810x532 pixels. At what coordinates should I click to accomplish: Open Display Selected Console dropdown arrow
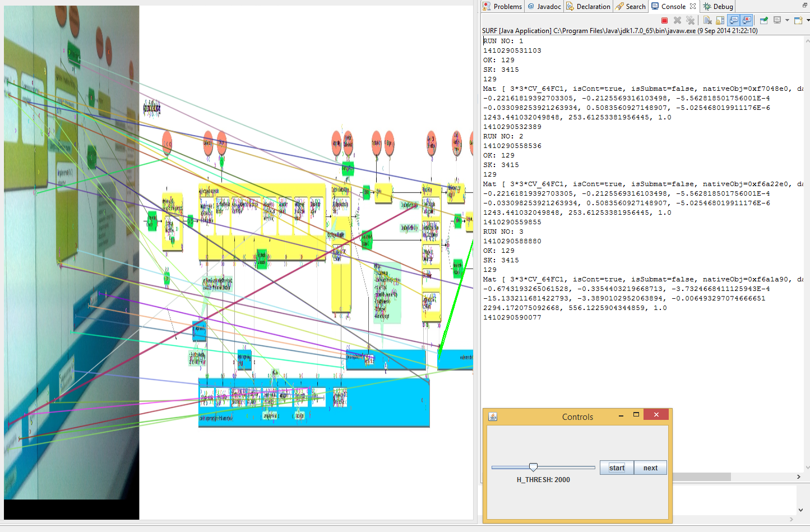787,20
